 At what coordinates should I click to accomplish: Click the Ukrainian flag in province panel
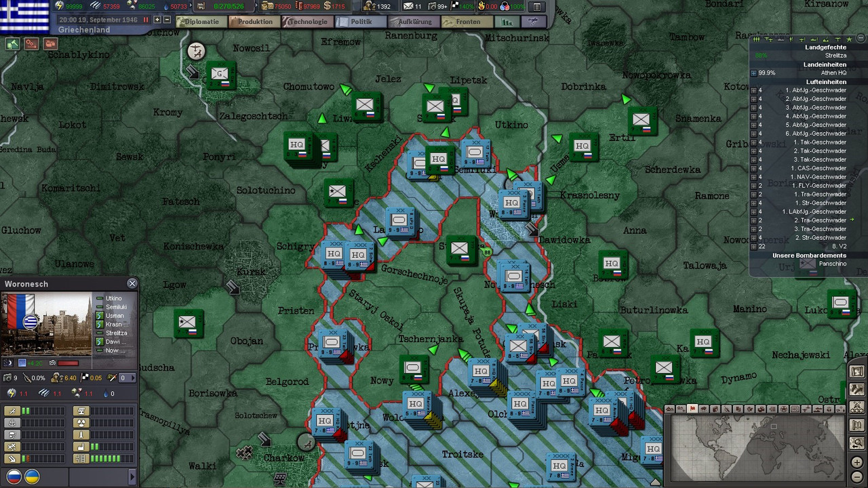32,476
